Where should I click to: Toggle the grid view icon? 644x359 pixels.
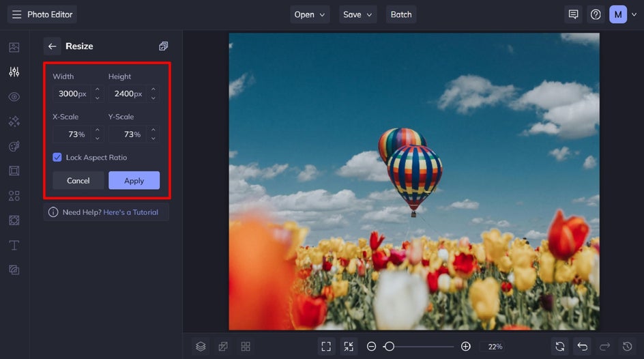point(246,347)
